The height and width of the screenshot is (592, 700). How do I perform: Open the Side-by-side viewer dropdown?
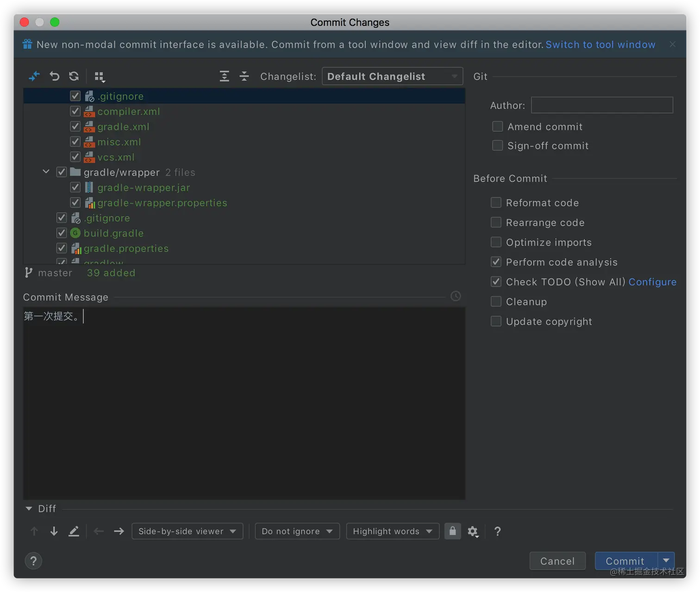(x=187, y=531)
